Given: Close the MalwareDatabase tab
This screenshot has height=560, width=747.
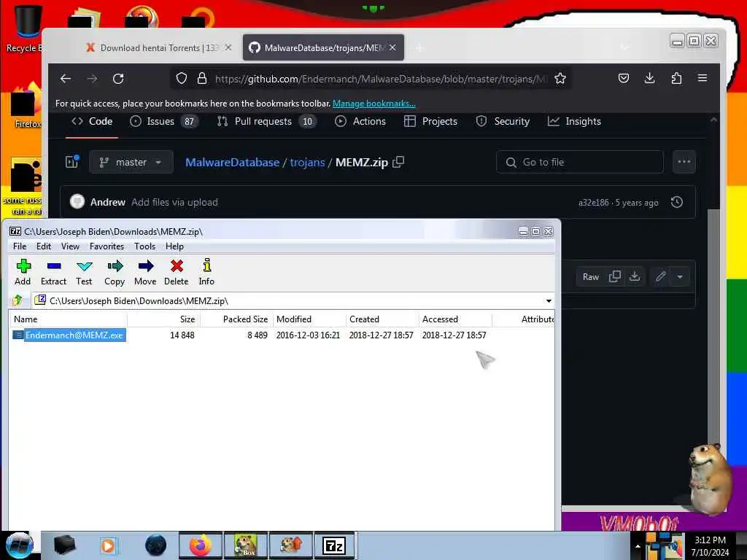Looking at the screenshot, I should pyautogui.click(x=392, y=47).
